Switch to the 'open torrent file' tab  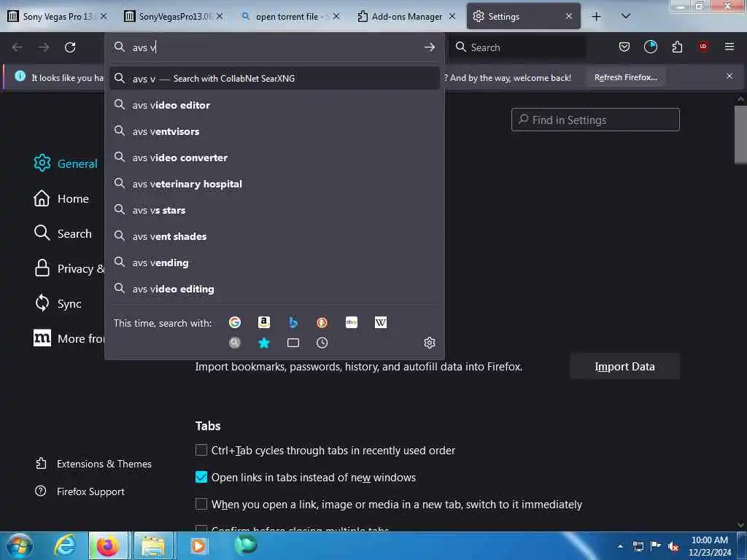[x=289, y=16]
